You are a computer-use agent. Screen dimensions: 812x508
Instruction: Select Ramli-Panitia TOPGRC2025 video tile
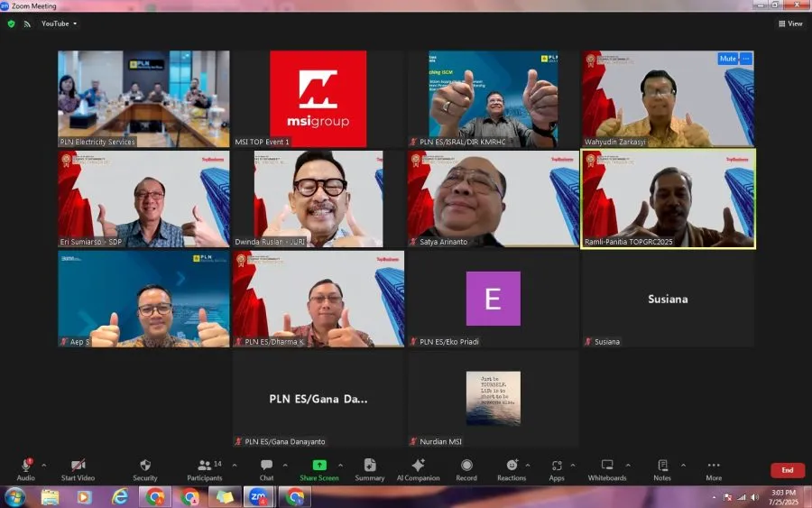[668, 199]
